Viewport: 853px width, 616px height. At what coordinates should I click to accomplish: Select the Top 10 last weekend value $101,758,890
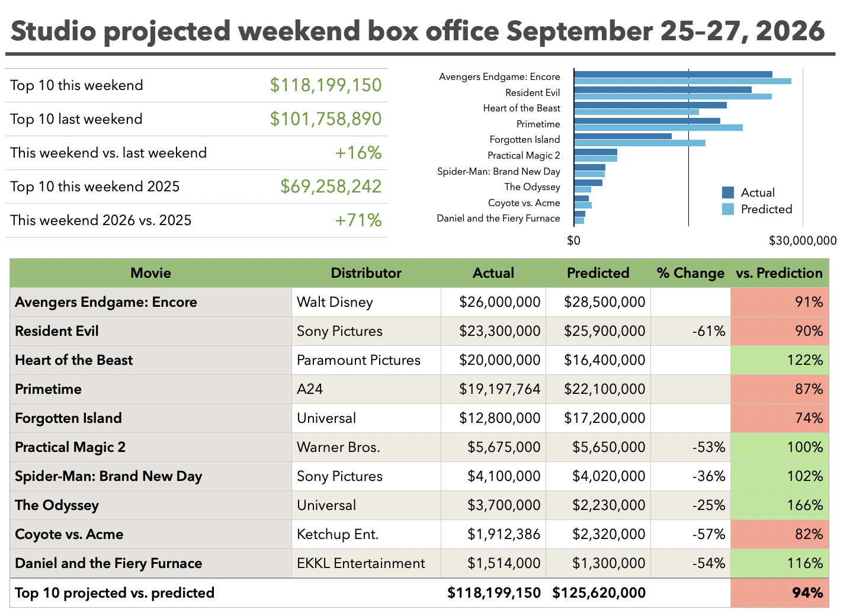(x=326, y=119)
